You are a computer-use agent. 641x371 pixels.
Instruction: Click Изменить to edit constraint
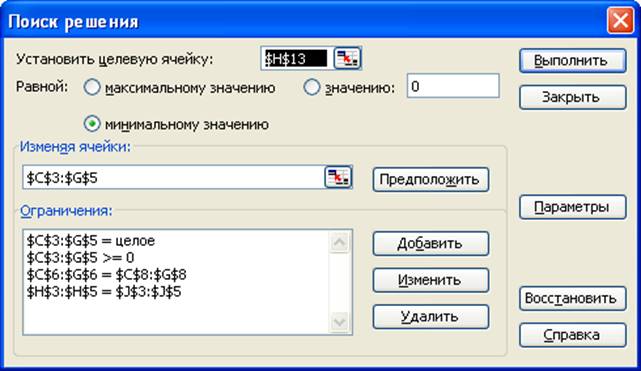(430, 280)
